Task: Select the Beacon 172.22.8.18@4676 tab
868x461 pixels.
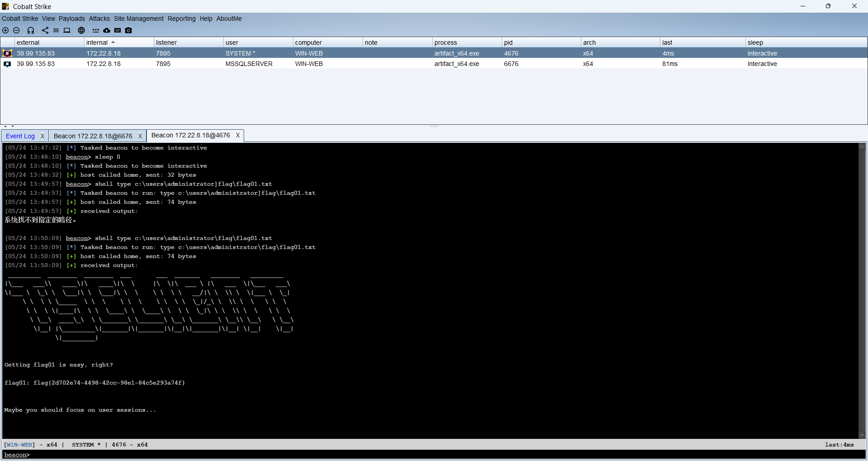Action: [x=191, y=135]
